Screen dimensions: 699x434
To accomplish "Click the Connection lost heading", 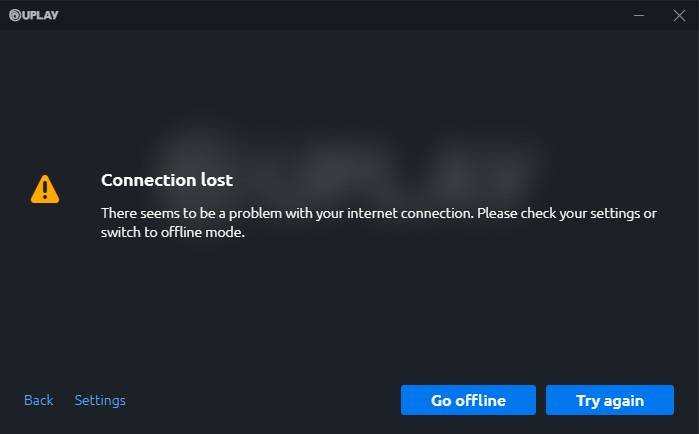I will [167, 180].
